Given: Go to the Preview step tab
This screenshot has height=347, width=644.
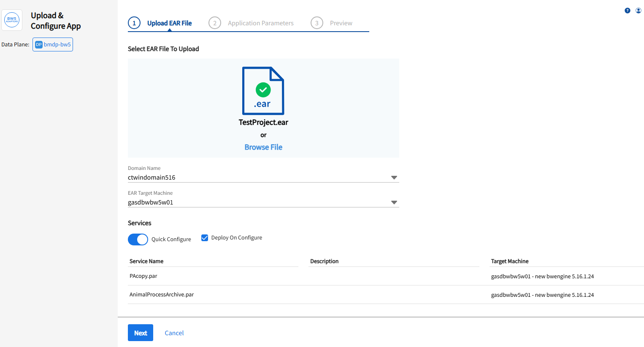Looking at the screenshot, I should pos(341,23).
